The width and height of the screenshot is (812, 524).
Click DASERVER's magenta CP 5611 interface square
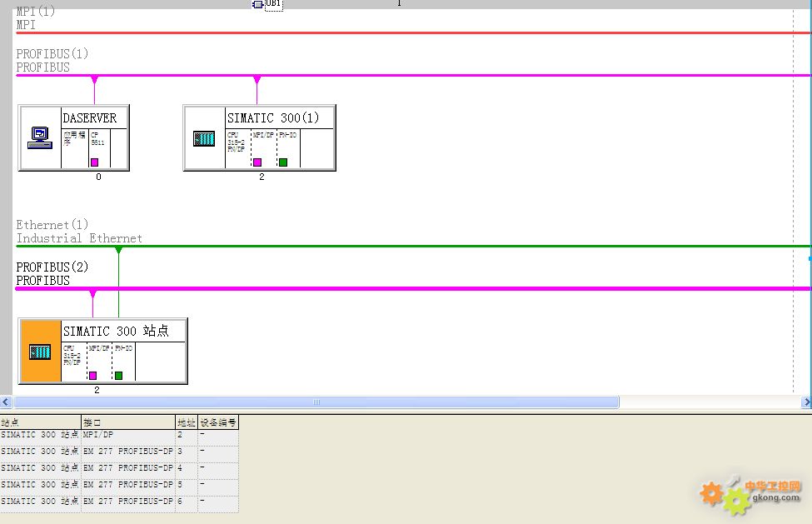point(94,162)
